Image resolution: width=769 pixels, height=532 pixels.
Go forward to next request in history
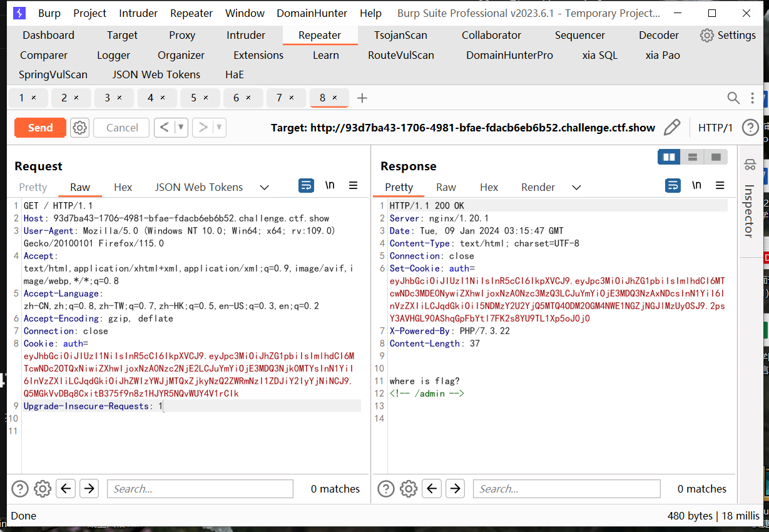click(203, 128)
